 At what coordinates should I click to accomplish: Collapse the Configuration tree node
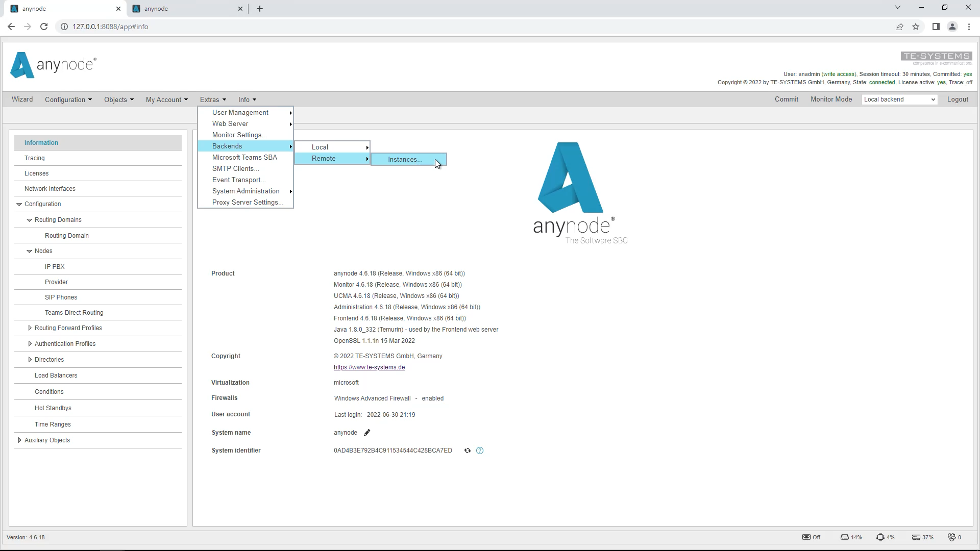click(19, 204)
